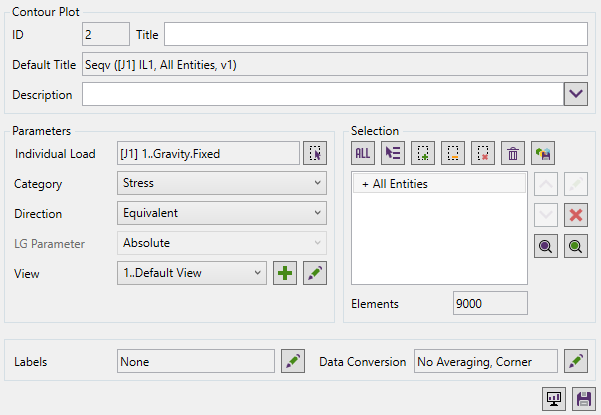
Task: Add a new view with green plus
Action: 285,273
